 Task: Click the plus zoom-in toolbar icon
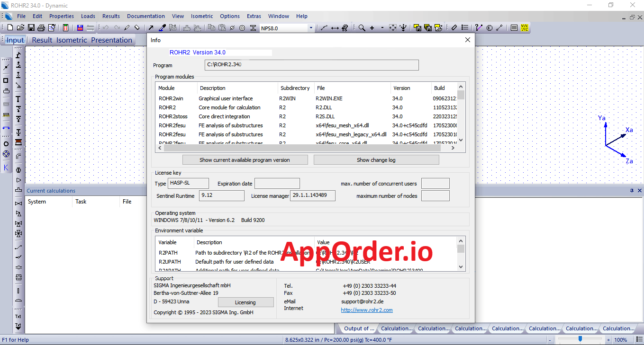click(x=372, y=28)
